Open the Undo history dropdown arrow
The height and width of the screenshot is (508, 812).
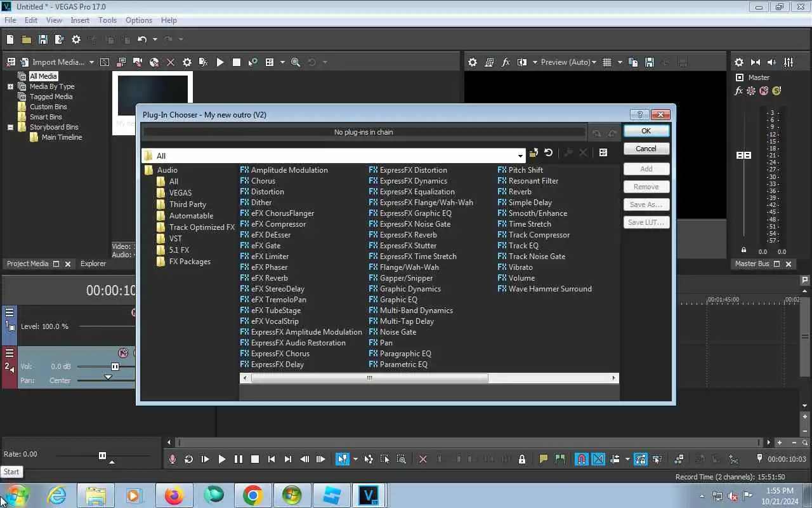point(154,39)
